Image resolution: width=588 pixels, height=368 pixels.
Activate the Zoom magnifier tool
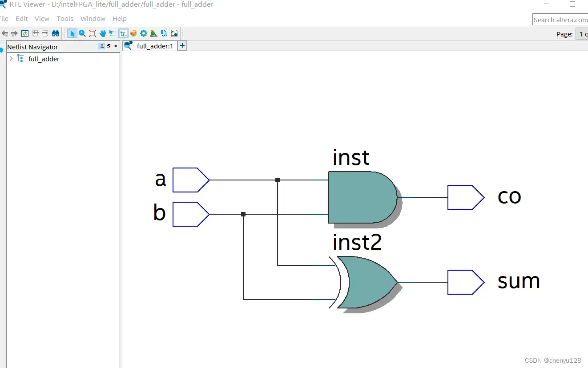pyautogui.click(x=82, y=33)
